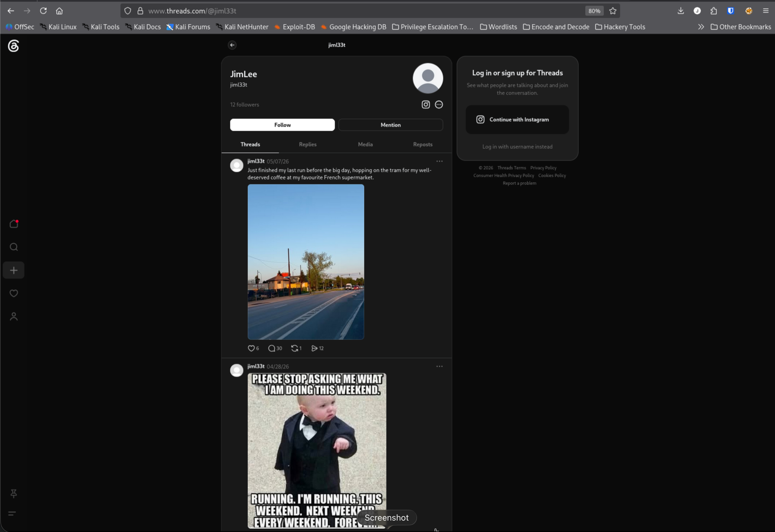Open Kali Forums bookmark
The image size is (775, 532).
click(x=188, y=27)
